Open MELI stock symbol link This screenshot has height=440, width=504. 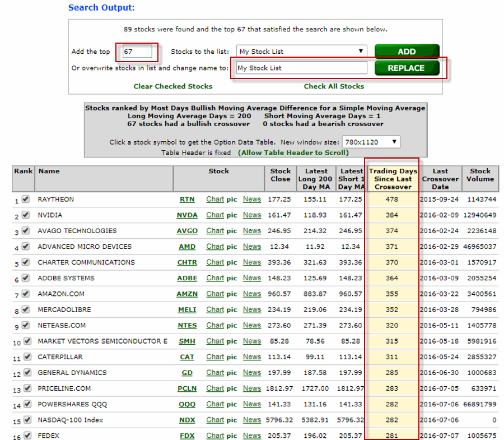(x=187, y=310)
